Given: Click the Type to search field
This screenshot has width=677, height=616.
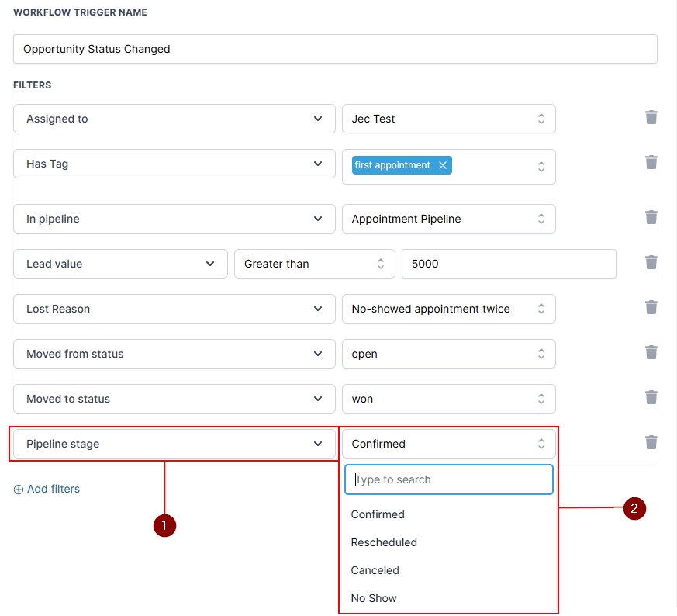Looking at the screenshot, I should [448, 479].
